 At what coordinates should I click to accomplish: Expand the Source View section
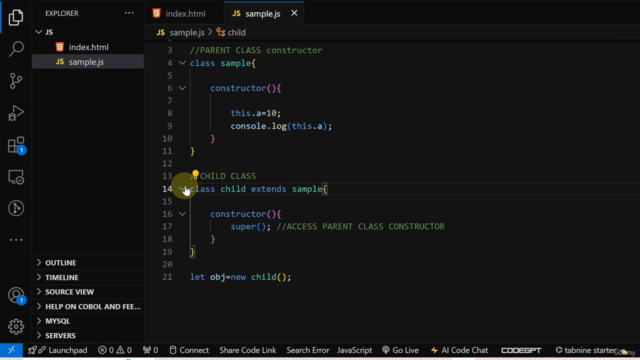click(88, 292)
